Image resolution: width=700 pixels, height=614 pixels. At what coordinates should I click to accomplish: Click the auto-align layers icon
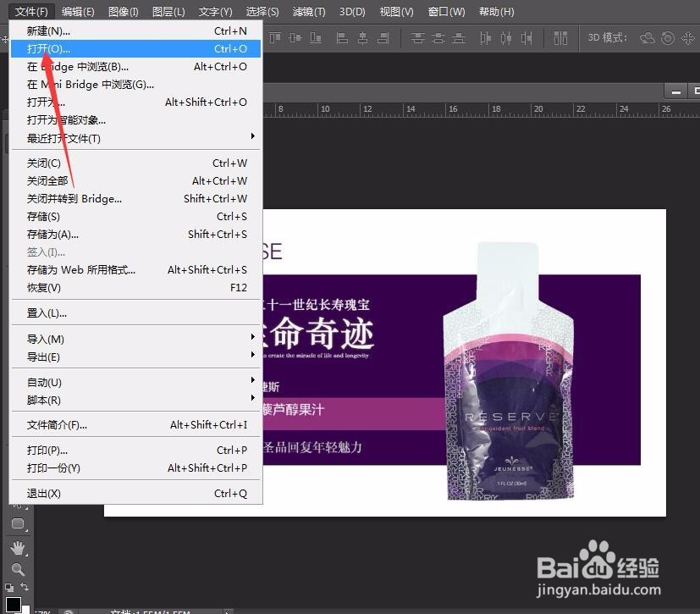pyautogui.click(x=560, y=38)
